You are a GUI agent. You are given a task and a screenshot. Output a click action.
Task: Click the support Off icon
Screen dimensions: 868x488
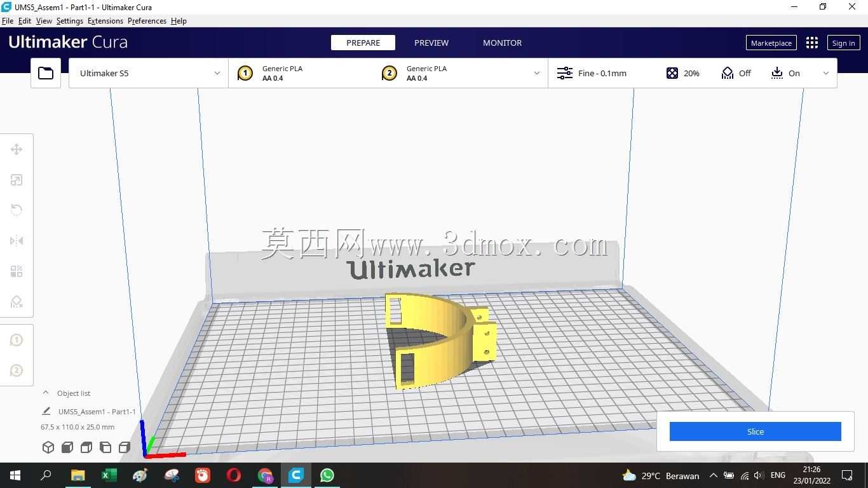tap(728, 73)
